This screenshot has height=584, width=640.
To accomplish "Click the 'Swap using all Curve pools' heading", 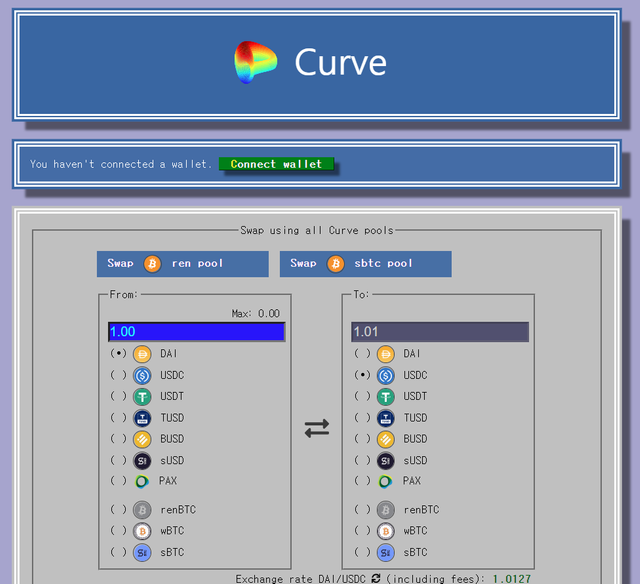I will [317, 231].
